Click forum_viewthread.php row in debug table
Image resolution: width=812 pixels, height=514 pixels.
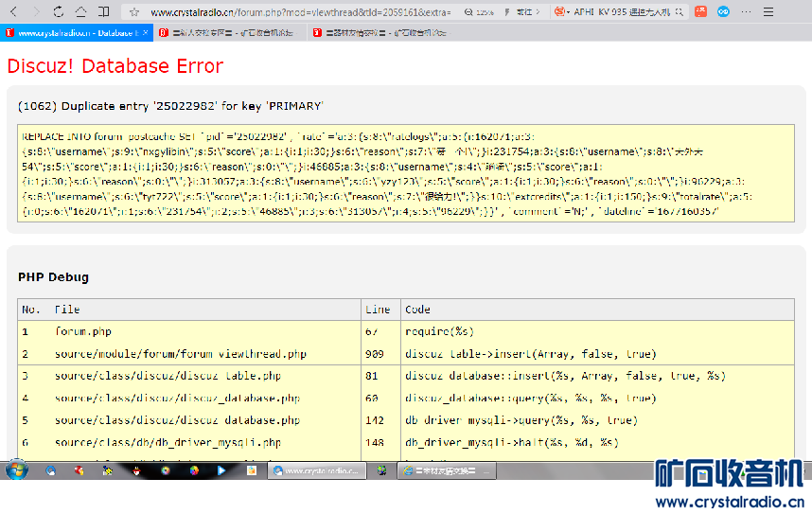click(180, 354)
